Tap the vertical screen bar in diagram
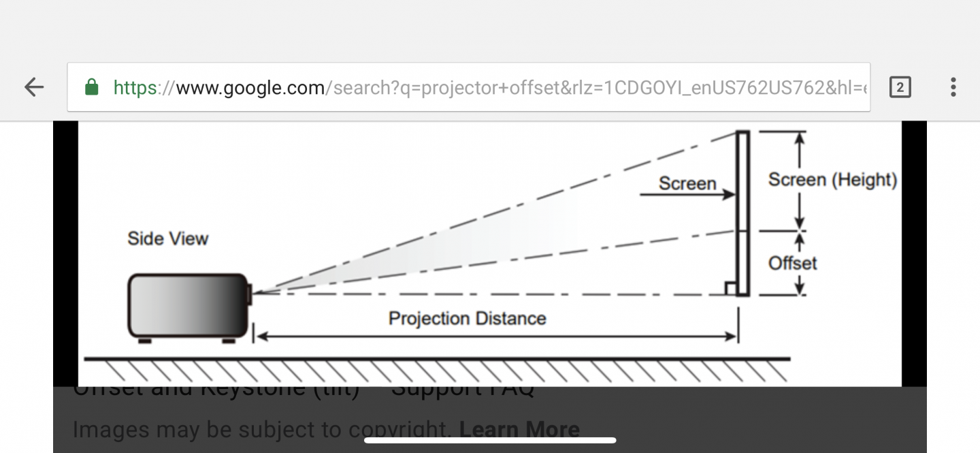 pos(742,213)
